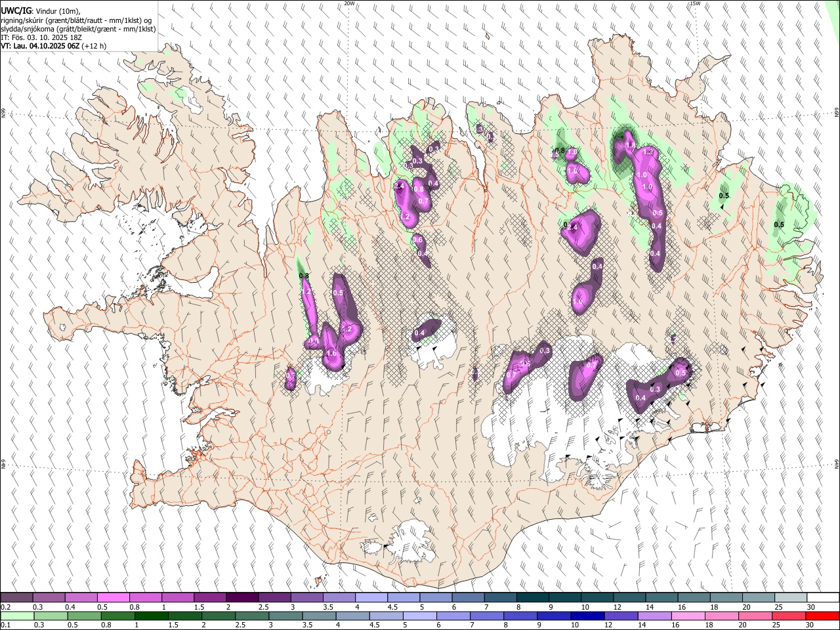Click the 5–6 pale blue lower swatch
The image size is (840, 630).
pos(419,616)
